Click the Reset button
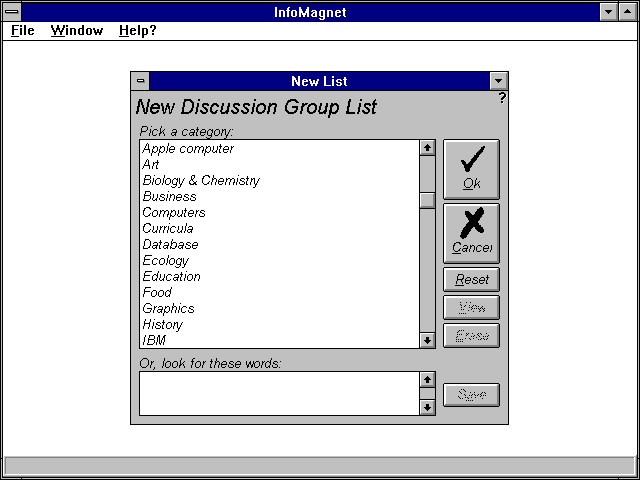Viewport: 640px width, 480px height. 471,280
